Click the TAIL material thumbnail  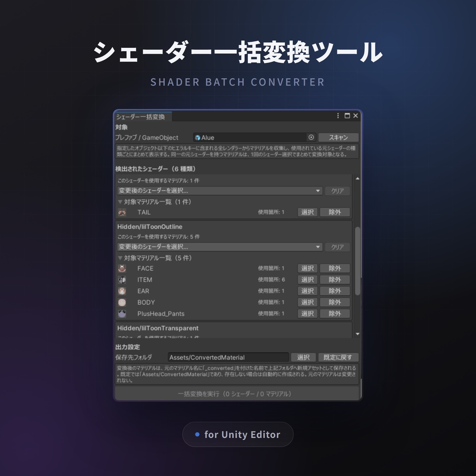(122, 212)
